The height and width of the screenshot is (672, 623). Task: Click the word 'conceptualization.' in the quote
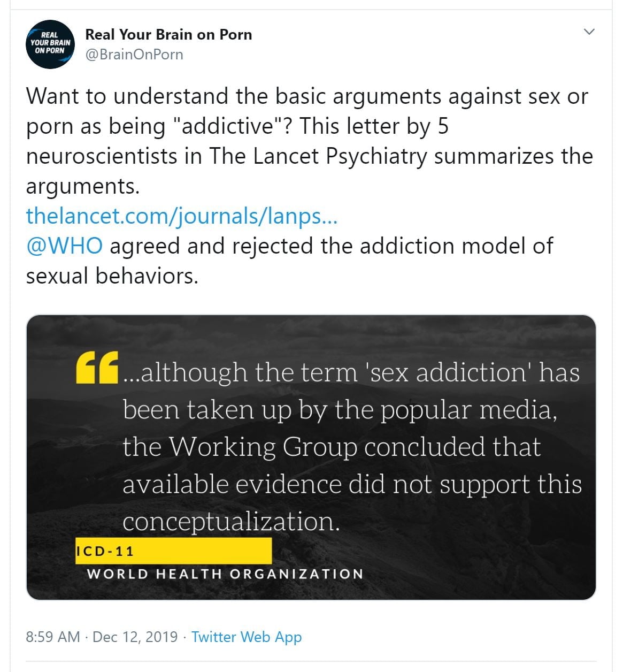tap(231, 521)
